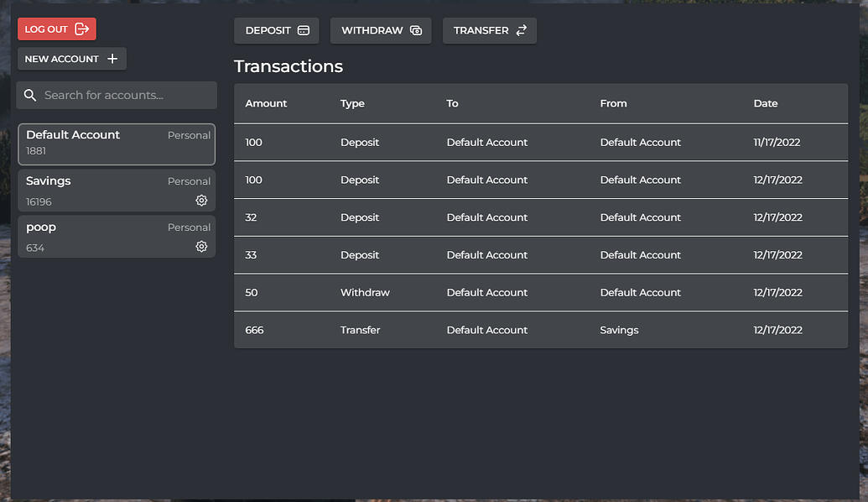The image size is (868, 502).
Task: Click the To column header
Action: pos(452,103)
